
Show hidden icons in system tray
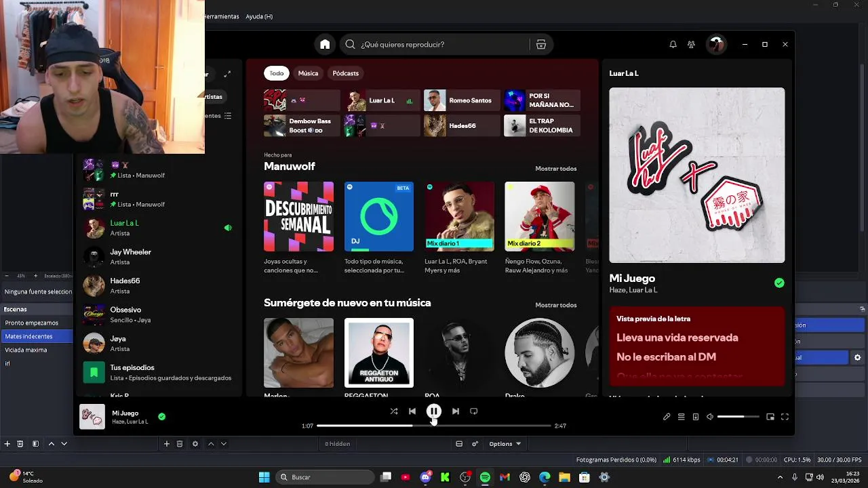781,477
